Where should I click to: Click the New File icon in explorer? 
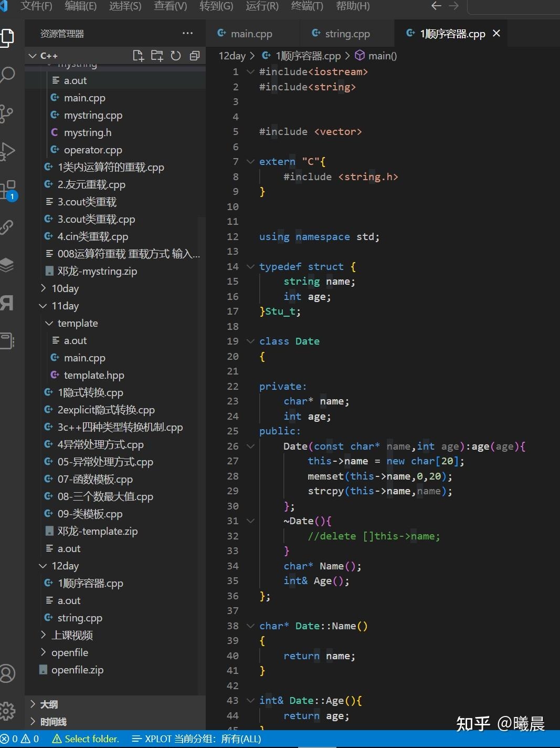coord(138,56)
